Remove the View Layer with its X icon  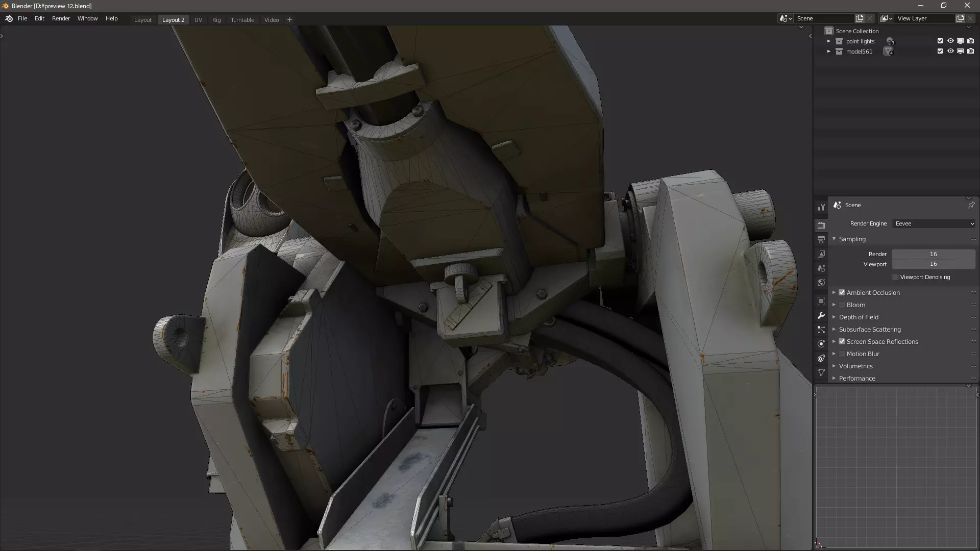tap(970, 18)
